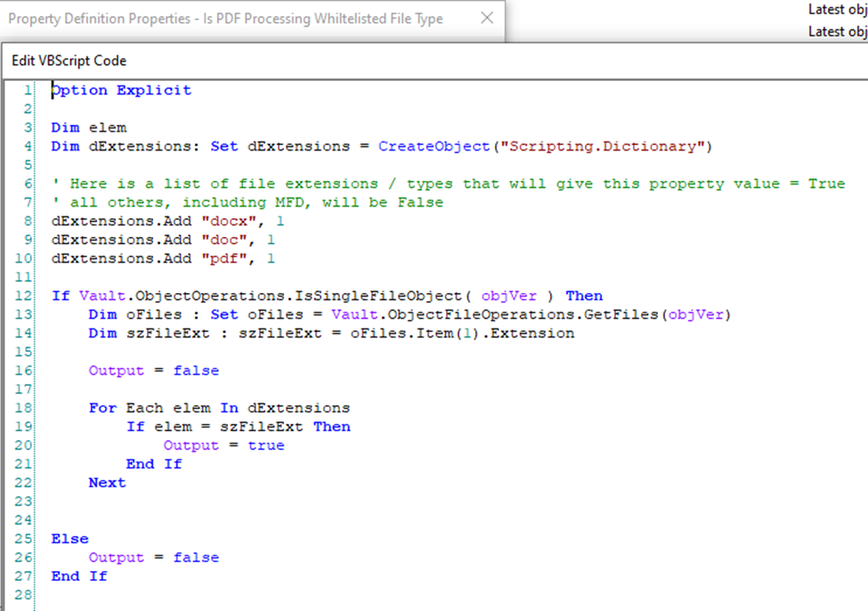This screenshot has height=611, width=868.
Task: Focus the Edit VBScript Code window title
Action: tap(69, 61)
